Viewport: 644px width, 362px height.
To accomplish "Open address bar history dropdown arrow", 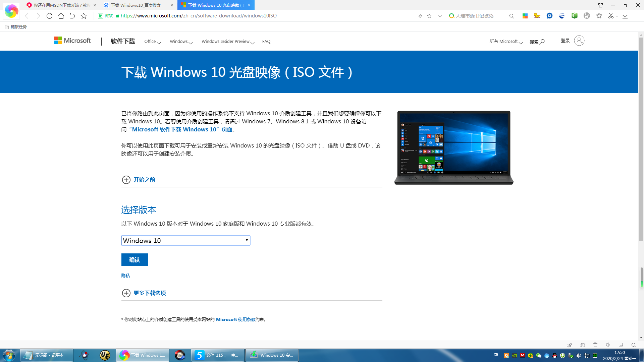I will (x=440, y=16).
